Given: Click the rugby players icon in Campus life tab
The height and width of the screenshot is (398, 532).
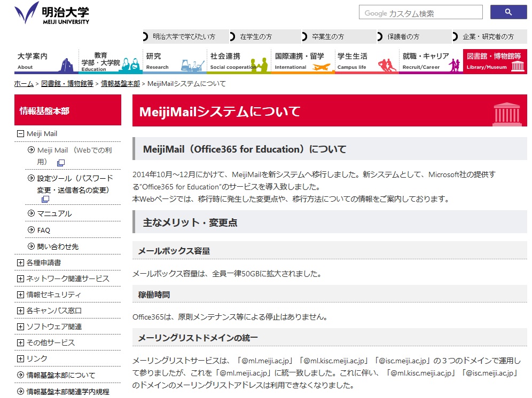Looking at the screenshot, I should (387, 65).
